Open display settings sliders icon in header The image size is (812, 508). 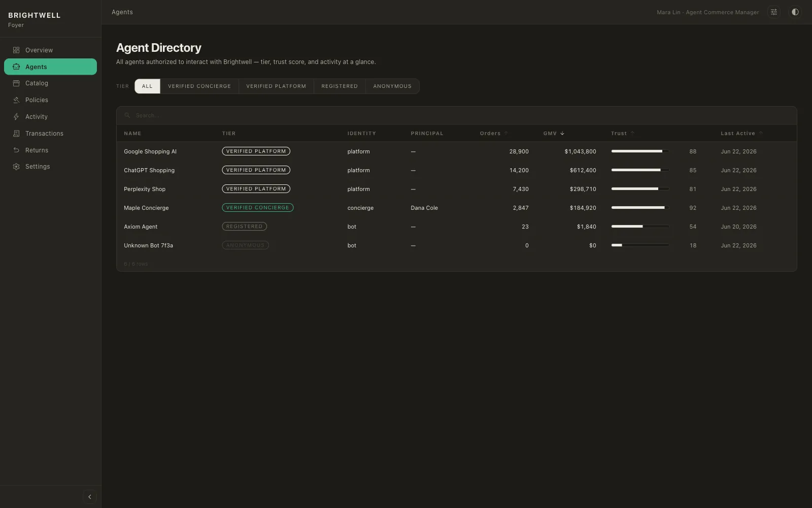click(774, 12)
